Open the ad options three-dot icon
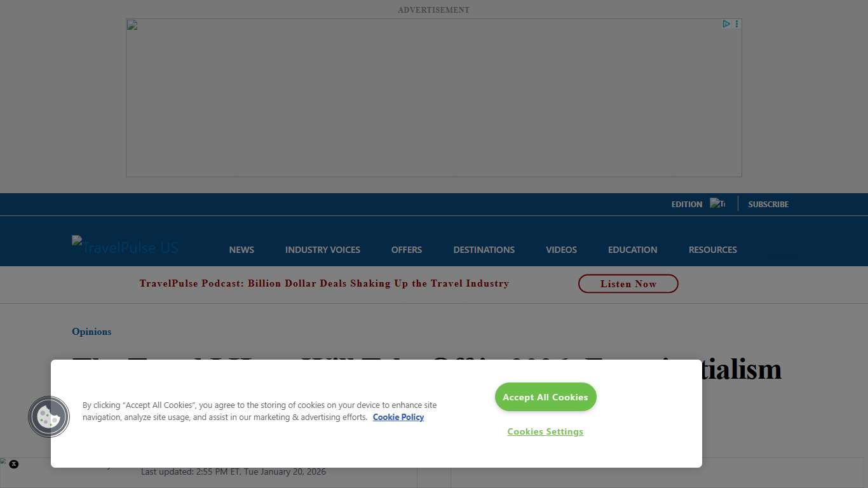Image resolution: width=868 pixels, height=488 pixels. [736, 24]
